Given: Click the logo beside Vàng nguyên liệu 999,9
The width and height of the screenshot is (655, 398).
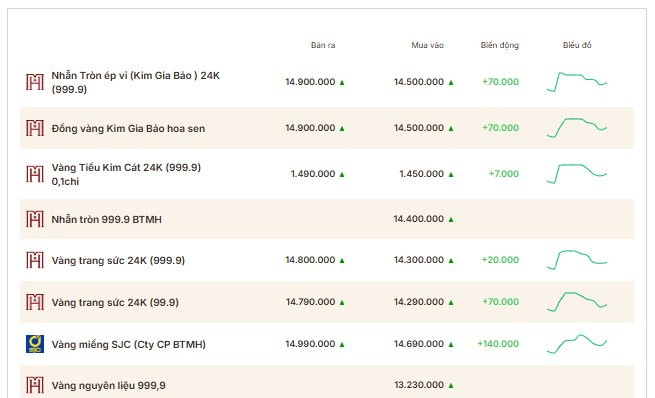Looking at the screenshot, I should coord(35,385).
